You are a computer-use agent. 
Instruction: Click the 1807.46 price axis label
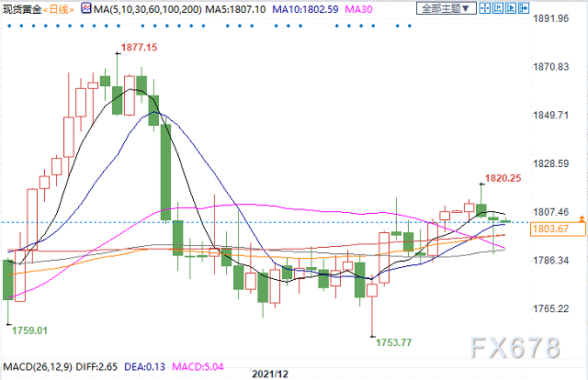coord(551,212)
